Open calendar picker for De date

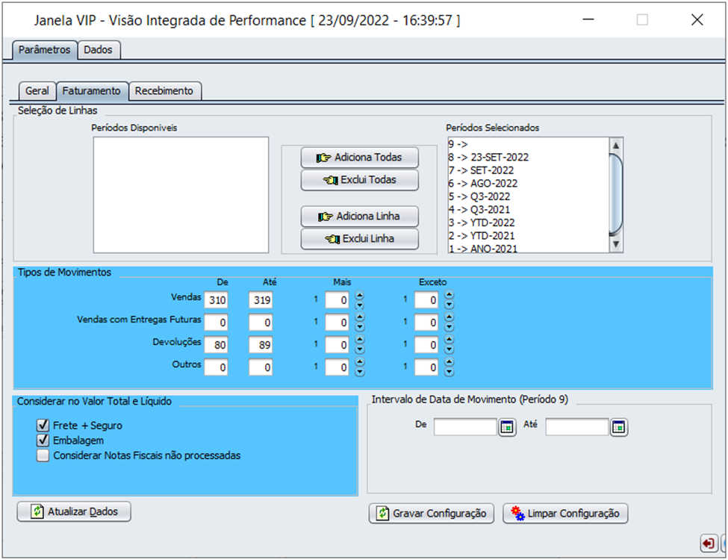[508, 428]
